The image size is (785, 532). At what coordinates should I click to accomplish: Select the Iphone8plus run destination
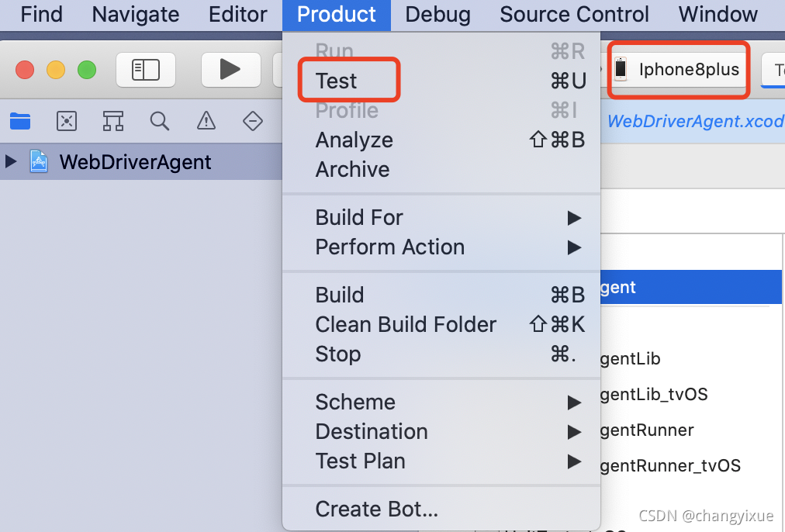click(x=678, y=69)
